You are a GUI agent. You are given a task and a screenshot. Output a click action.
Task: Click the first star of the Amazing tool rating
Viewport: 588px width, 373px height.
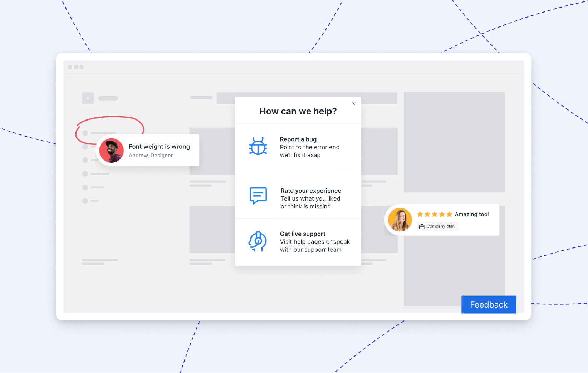pyautogui.click(x=420, y=214)
